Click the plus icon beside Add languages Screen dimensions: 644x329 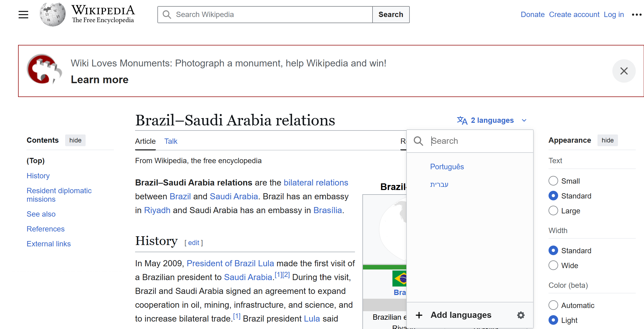click(419, 315)
